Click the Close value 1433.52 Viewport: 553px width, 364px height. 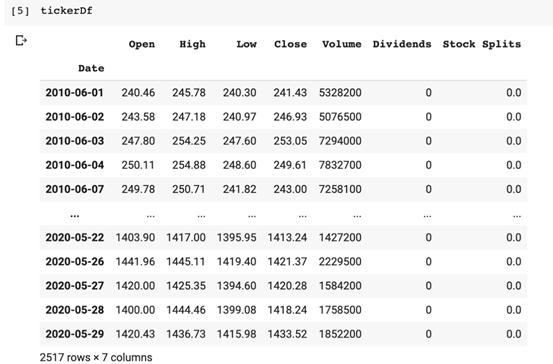pos(287,334)
